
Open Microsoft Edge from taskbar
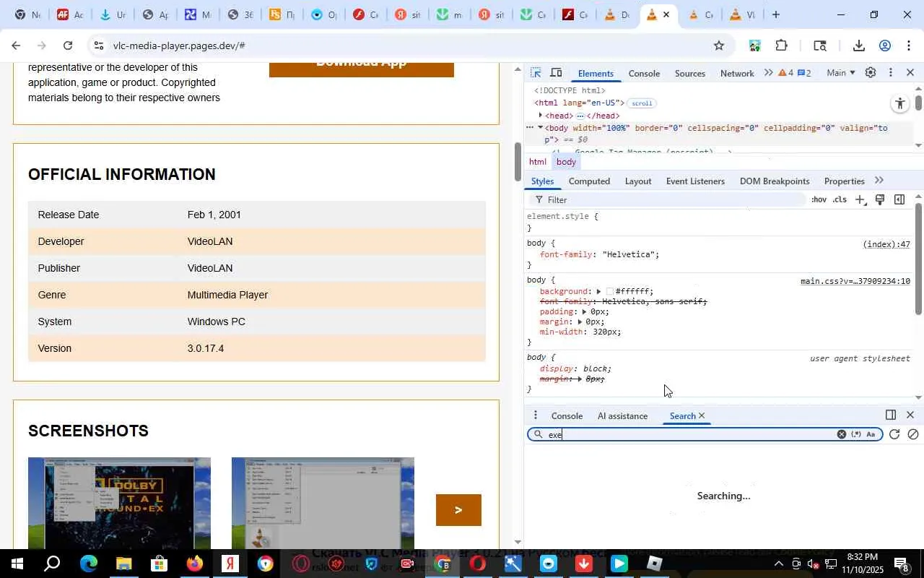88,564
